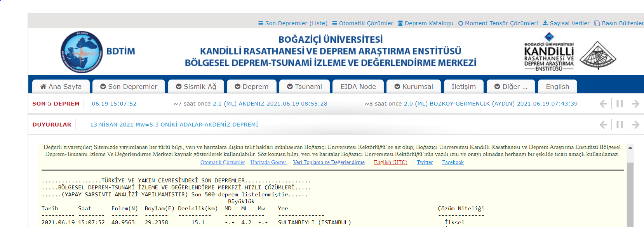The height and width of the screenshot is (227, 644).
Task: Open Otomatik Çözümler link in notice
Action: coord(223,163)
